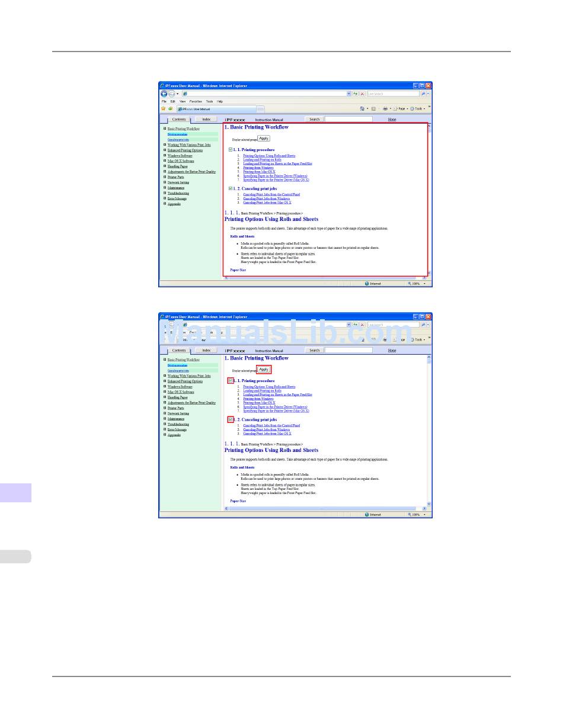Switch to the Contents tab in lower screenshot
The height and width of the screenshot is (728, 563).
pos(178,350)
